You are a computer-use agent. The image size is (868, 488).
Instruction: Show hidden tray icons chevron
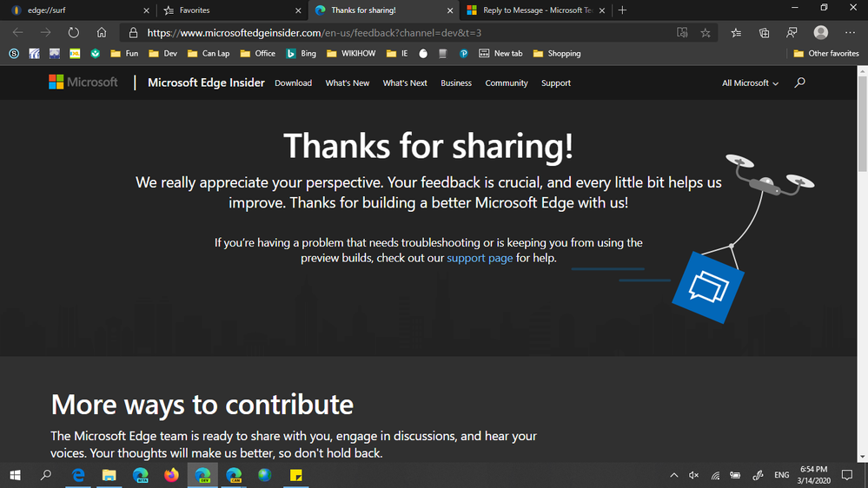coord(673,475)
